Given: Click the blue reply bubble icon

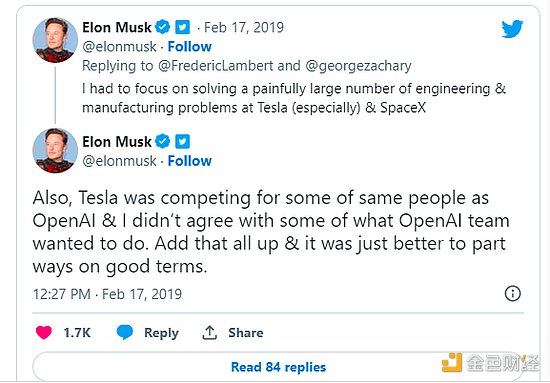Looking at the screenshot, I should coord(125,332).
